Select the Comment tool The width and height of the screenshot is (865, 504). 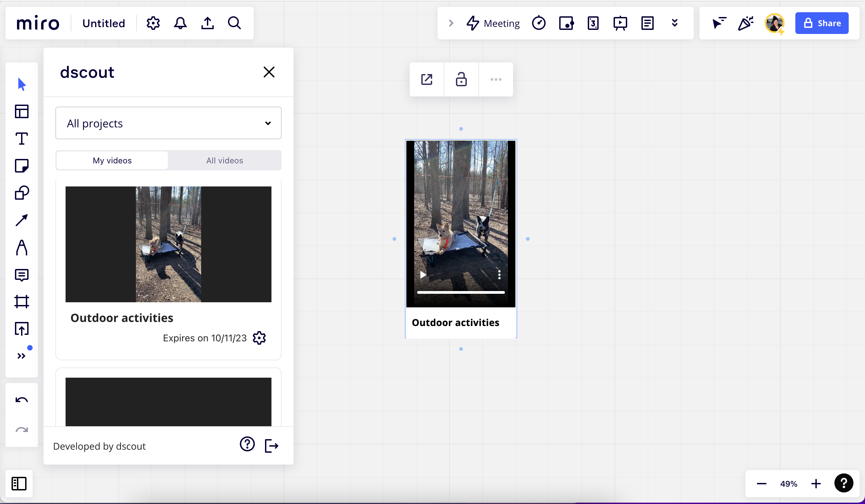tap(22, 275)
